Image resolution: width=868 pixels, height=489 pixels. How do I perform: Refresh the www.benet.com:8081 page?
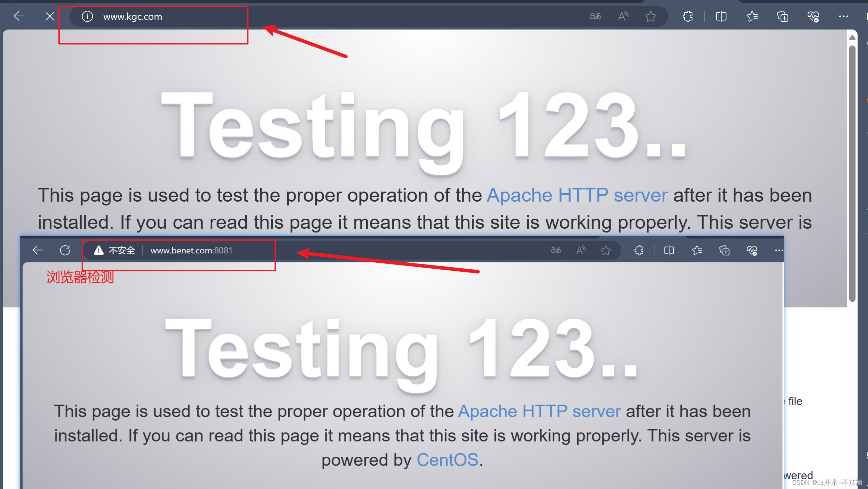(65, 250)
